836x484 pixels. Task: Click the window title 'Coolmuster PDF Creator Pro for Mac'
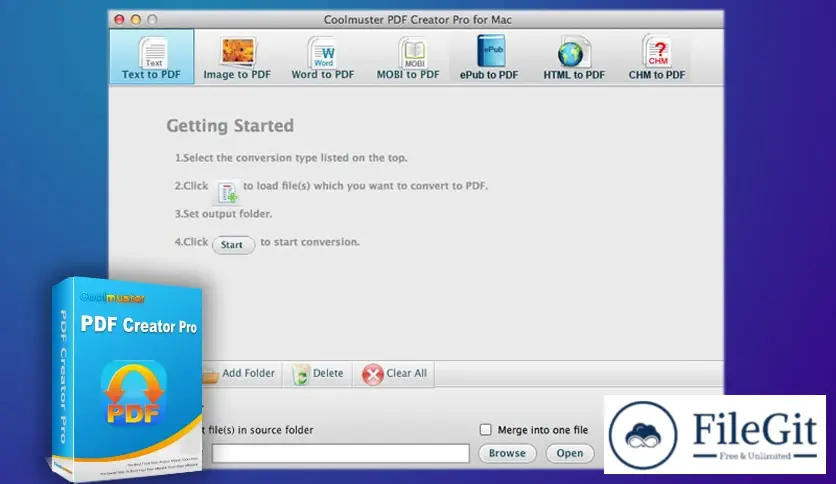[x=417, y=20]
